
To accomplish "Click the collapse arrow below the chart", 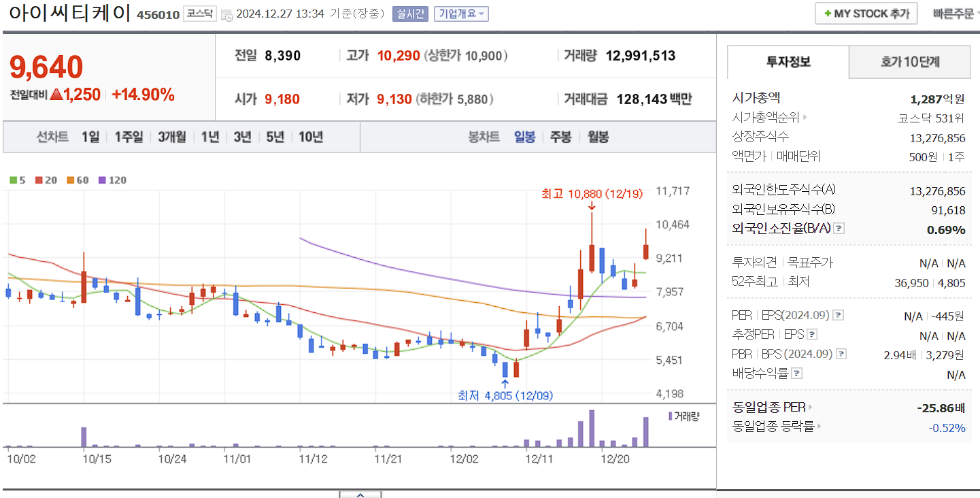I will [x=360, y=495].
